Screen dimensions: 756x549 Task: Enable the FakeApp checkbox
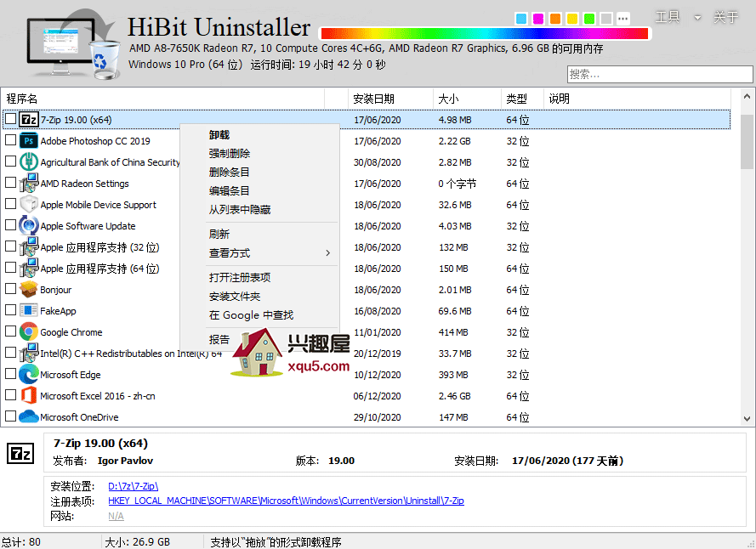(x=10, y=309)
